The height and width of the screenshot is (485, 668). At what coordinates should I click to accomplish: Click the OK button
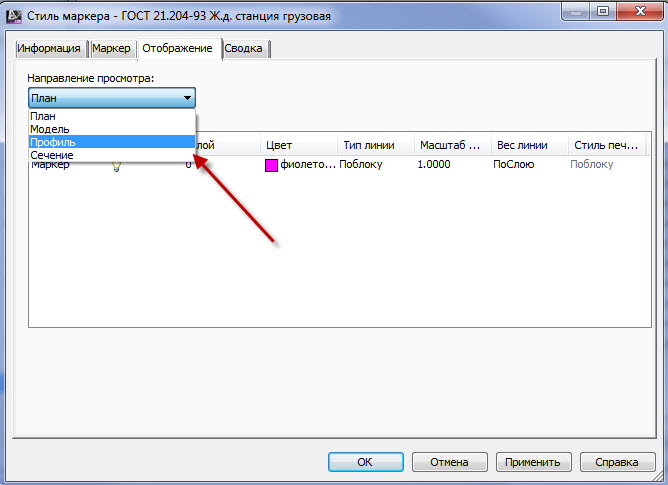pos(366,462)
